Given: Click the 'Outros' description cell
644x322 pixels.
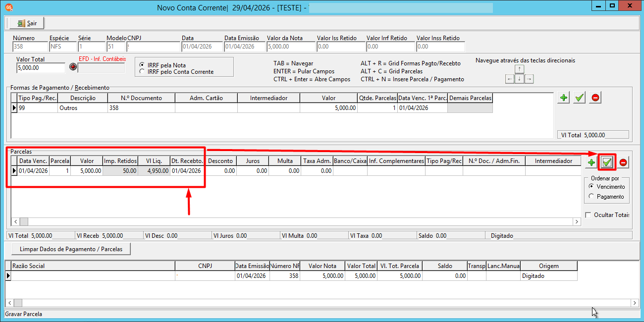Looking at the screenshot, I should 83,108.
